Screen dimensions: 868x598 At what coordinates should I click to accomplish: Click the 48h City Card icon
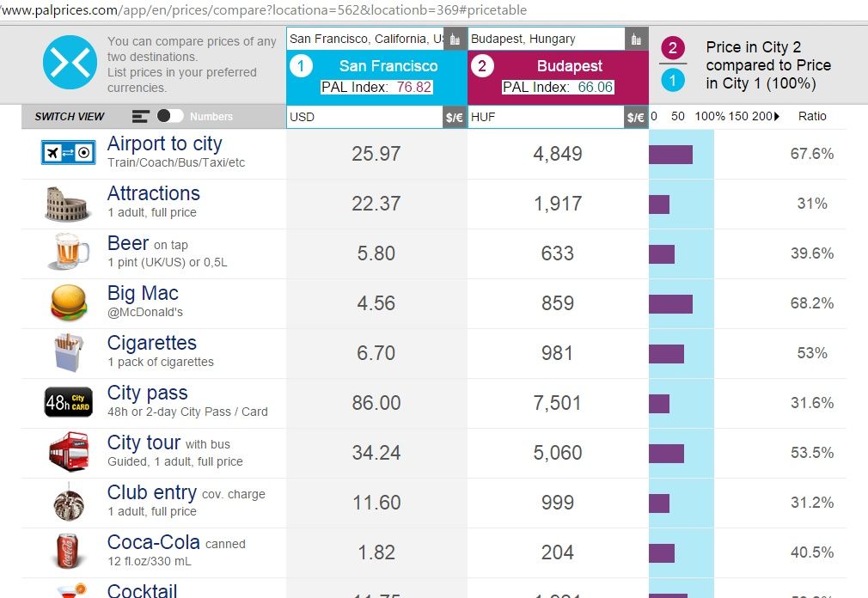pos(68,402)
